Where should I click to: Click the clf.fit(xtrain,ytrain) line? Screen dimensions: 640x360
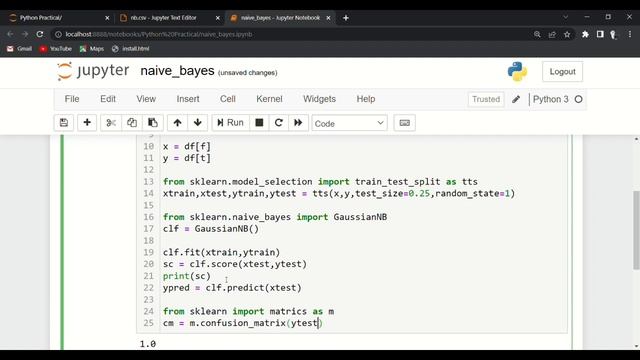click(x=221, y=253)
